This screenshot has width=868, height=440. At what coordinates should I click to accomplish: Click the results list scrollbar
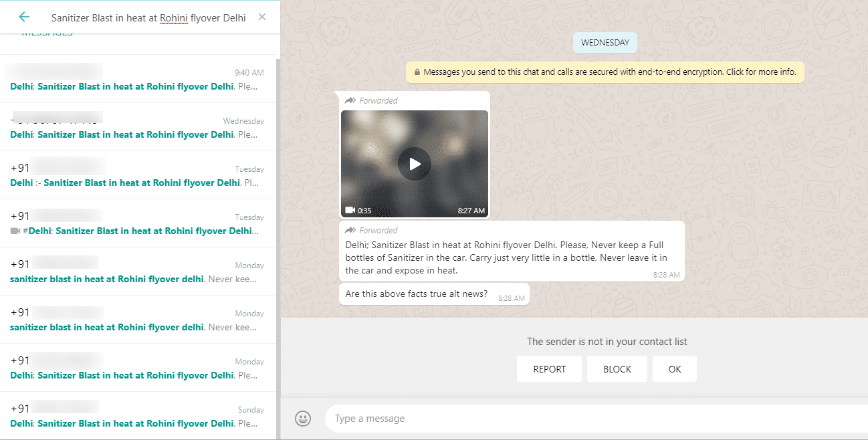pyautogui.click(x=278, y=247)
